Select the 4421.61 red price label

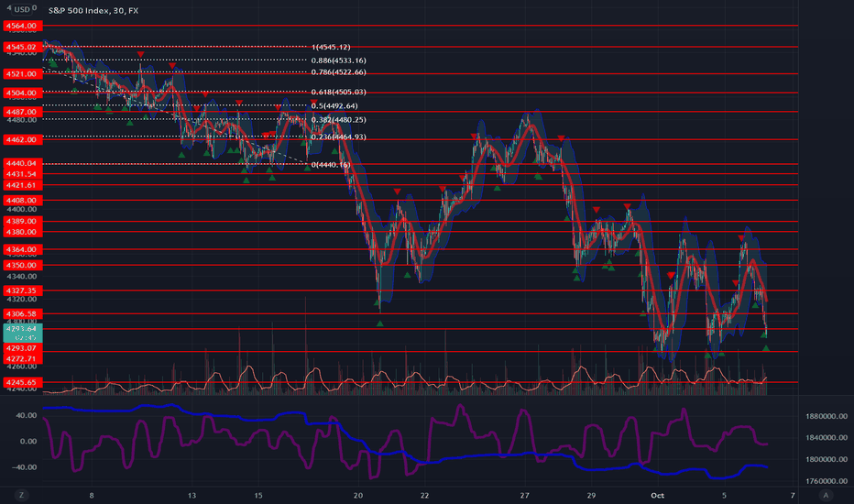tap(22, 185)
